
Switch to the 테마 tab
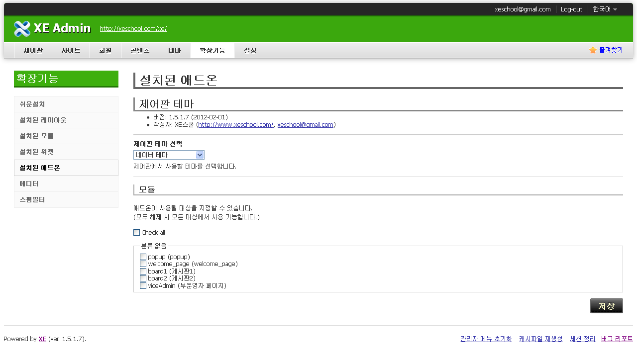point(175,50)
